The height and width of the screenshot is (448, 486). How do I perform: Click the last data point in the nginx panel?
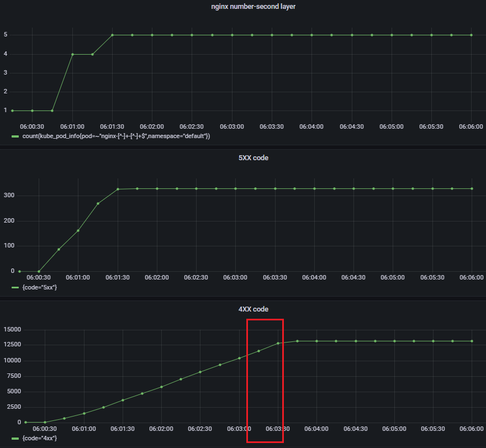pos(471,35)
